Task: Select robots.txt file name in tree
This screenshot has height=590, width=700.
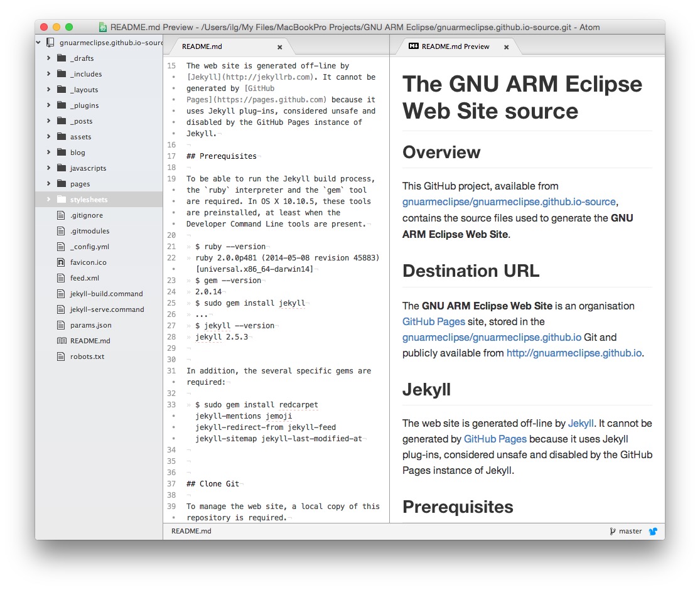Action: tap(87, 356)
